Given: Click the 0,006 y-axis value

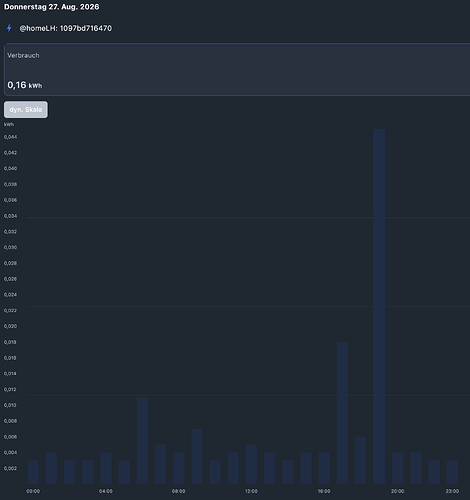Looking at the screenshot, I should tap(10, 437).
